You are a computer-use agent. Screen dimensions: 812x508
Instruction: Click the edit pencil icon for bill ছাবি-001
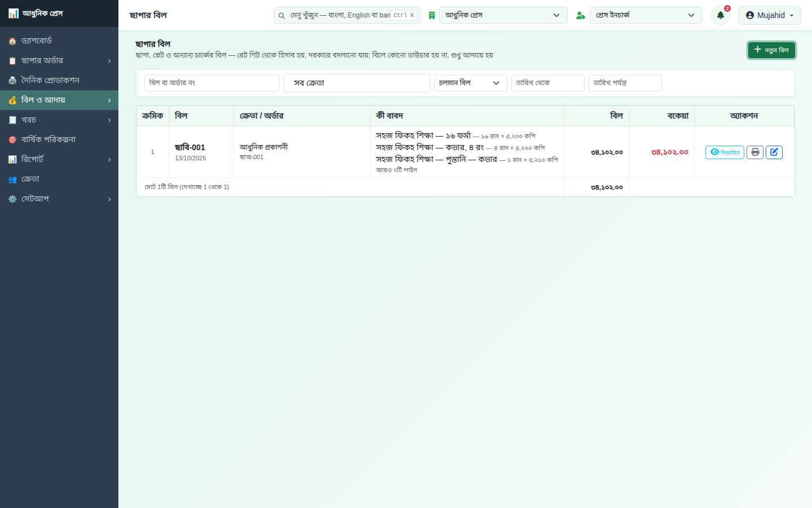click(774, 152)
